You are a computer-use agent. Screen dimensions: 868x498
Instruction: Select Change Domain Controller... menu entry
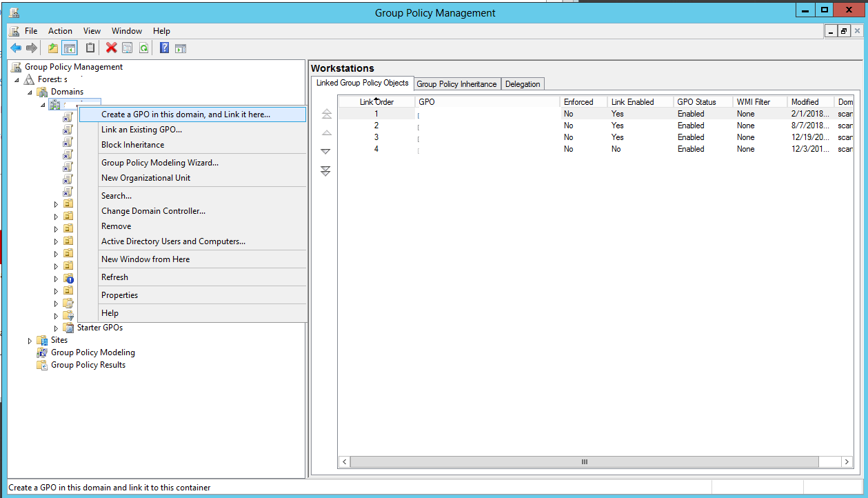click(x=192, y=211)
